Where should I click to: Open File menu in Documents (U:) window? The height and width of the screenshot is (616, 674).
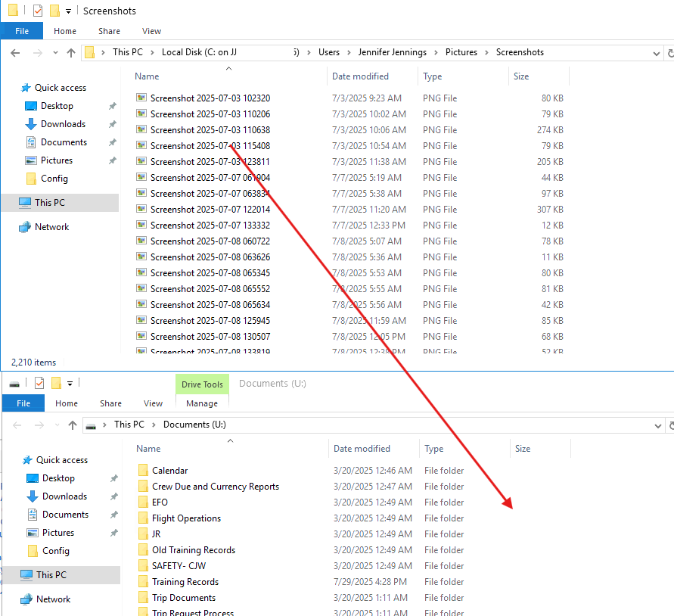coord(23,403)
